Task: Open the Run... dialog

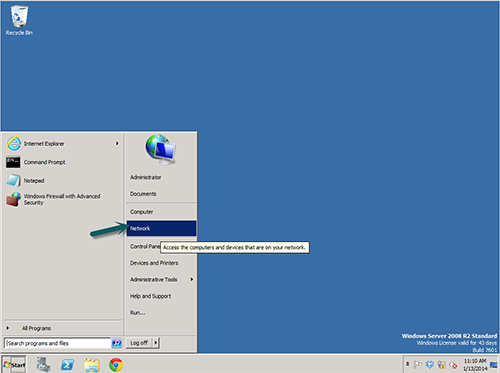Action: pyautogui.click(x=161, y=313)
